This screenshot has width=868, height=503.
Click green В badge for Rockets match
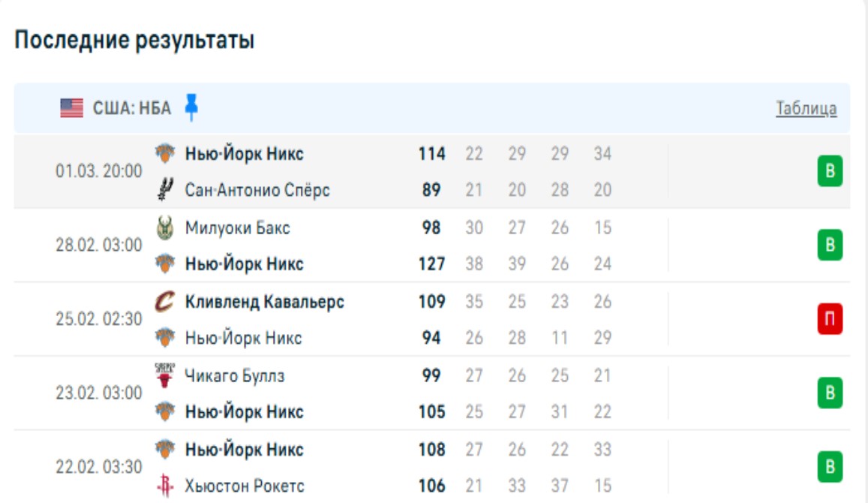point(830,468)
